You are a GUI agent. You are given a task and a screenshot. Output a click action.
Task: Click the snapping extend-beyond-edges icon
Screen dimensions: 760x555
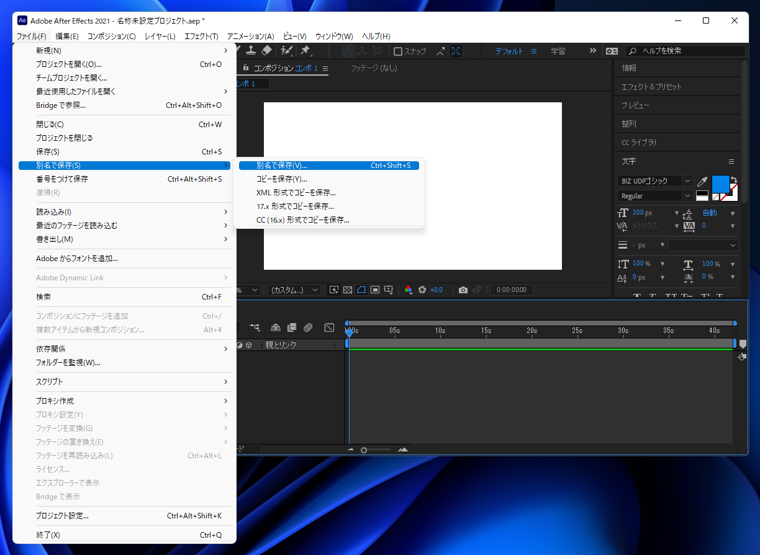440,51
